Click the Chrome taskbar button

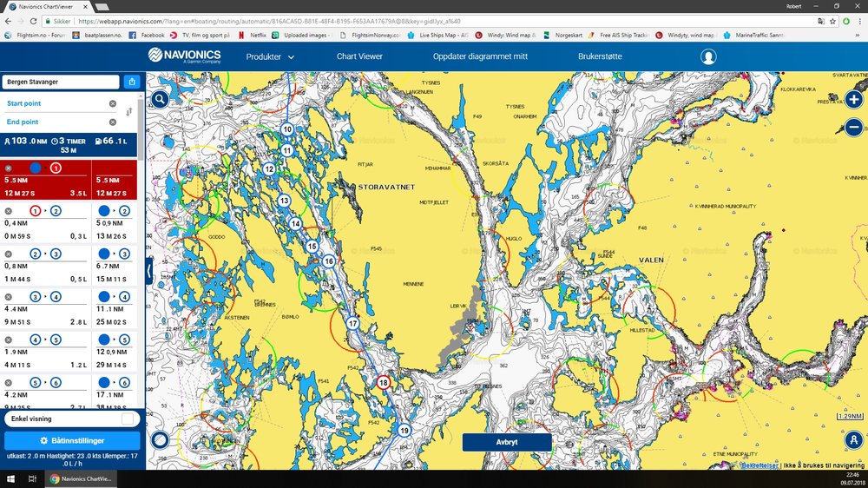[x=81, y=478]
